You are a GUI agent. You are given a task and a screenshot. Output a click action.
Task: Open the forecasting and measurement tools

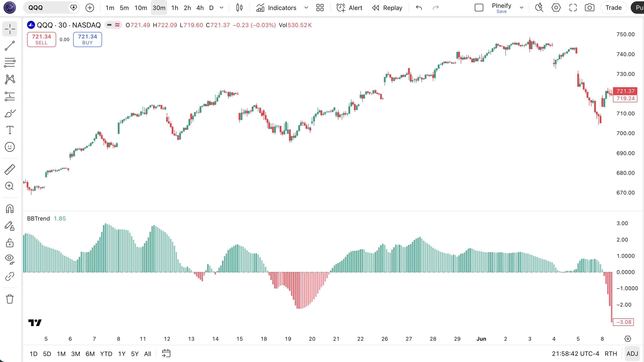click(10, 96)
